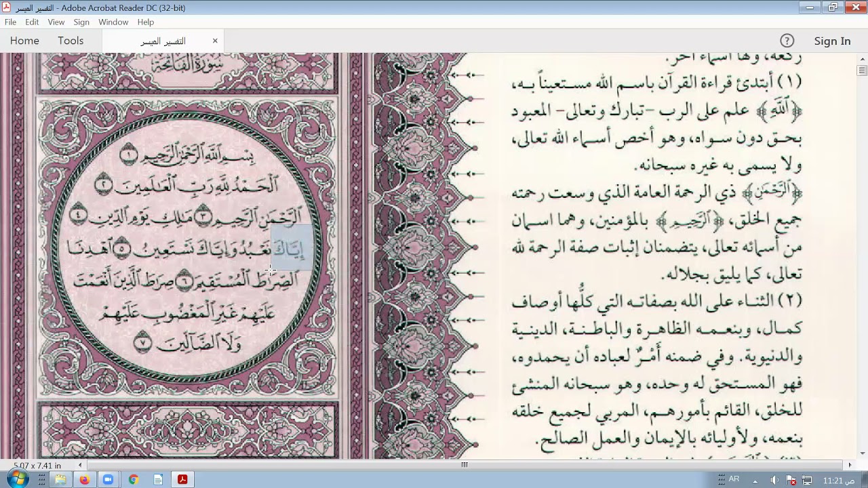Click the commentary line starting with (٢) الثناء

(656, 300)
